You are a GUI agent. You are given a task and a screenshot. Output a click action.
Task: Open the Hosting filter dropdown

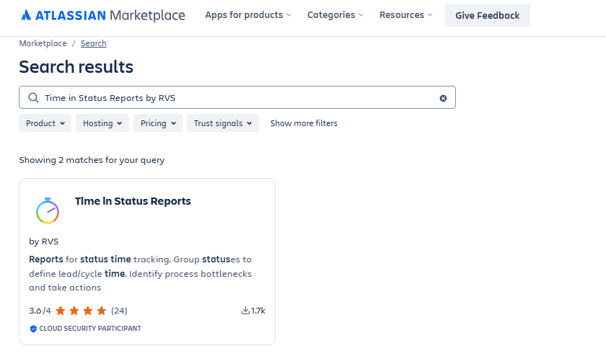click(x=102, y=123)
